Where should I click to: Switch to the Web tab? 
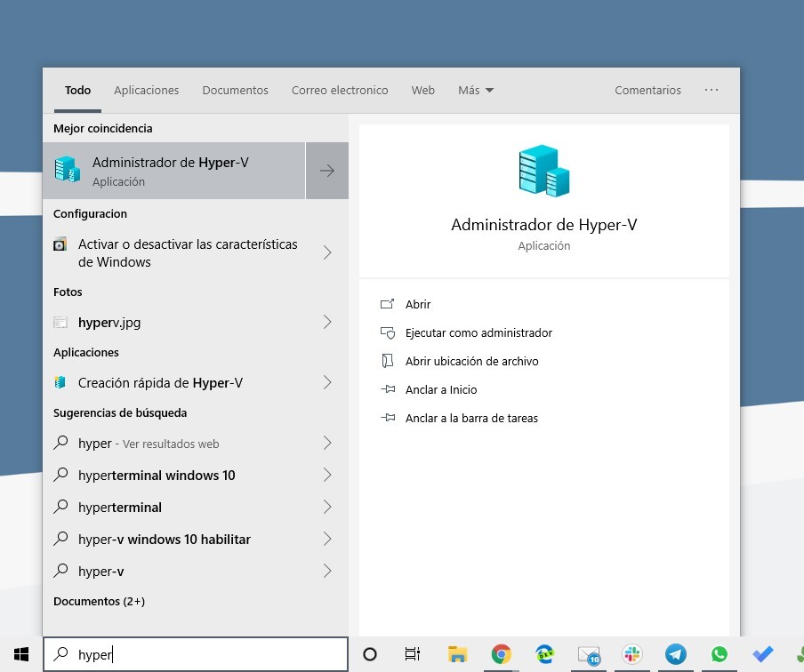[422, 90]
